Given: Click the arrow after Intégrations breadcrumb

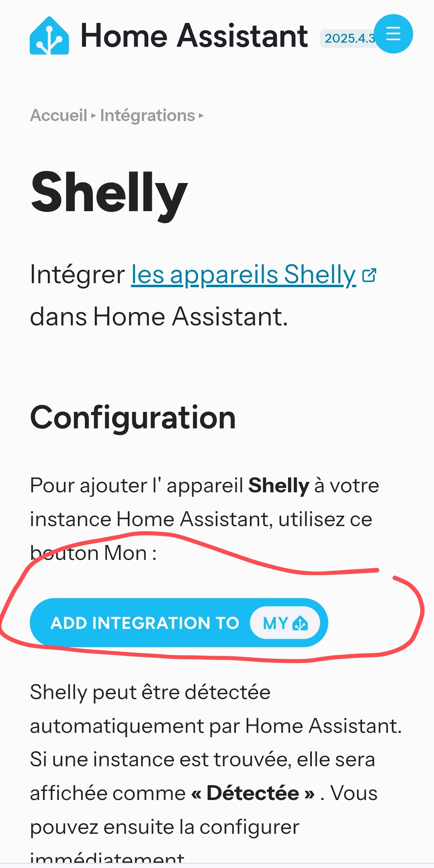Looking at the screenshot, I should (201, 116).
